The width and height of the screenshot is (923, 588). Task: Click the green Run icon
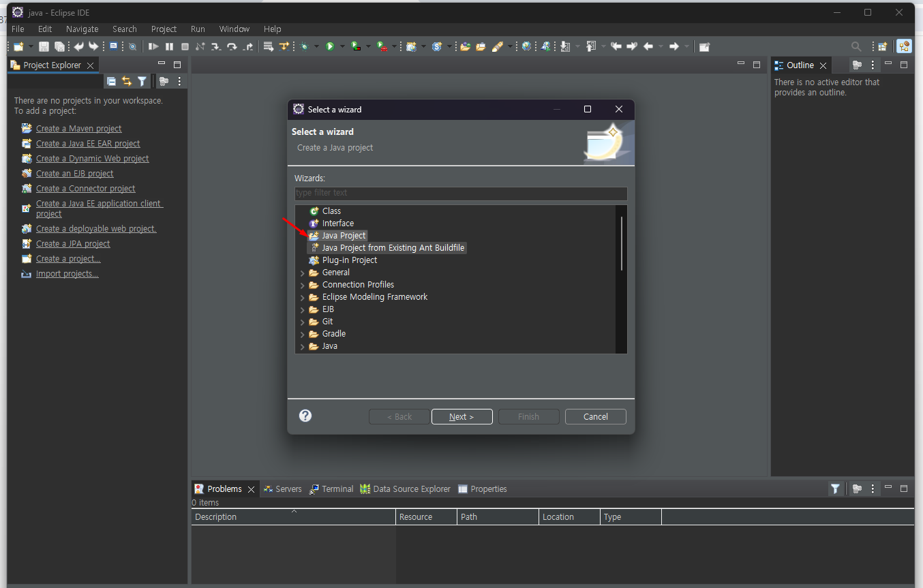330,46
